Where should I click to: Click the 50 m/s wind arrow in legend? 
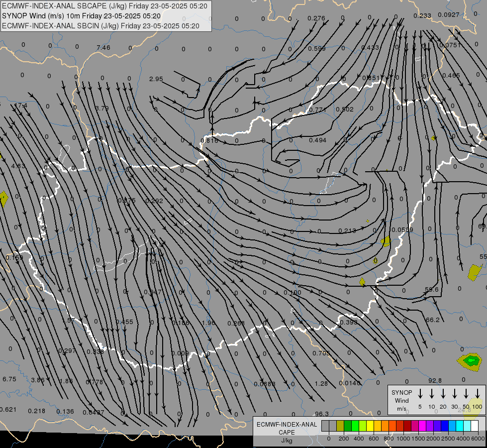coord(466,394)
